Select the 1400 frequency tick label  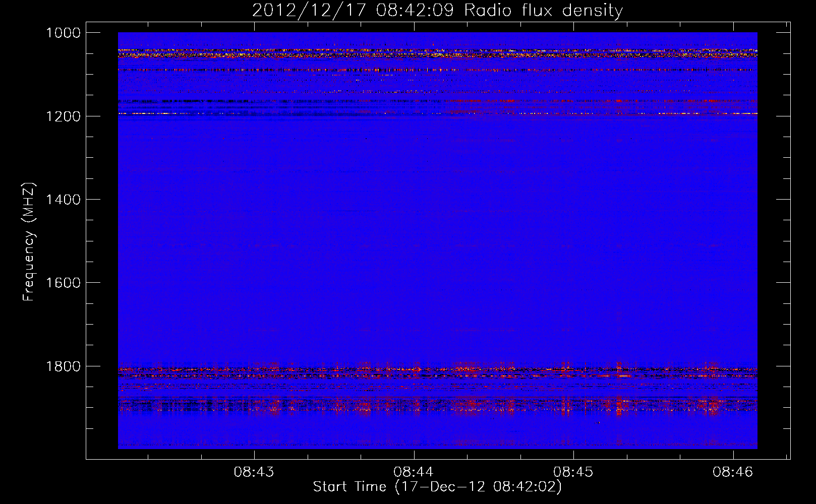click(64, 200)
